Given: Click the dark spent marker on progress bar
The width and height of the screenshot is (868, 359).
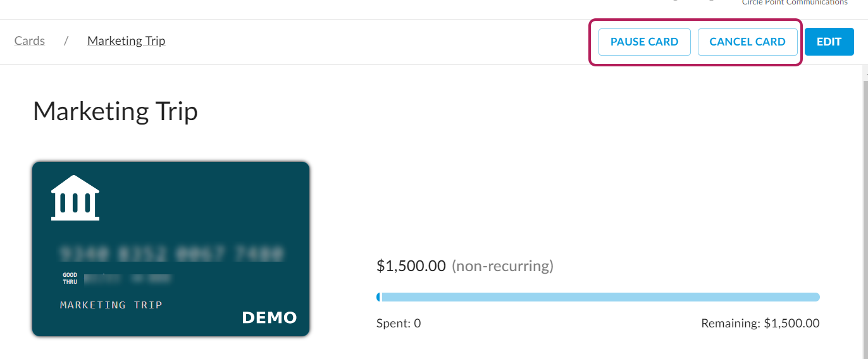Looking at the screenshot, I should click(x=378, y=297).
